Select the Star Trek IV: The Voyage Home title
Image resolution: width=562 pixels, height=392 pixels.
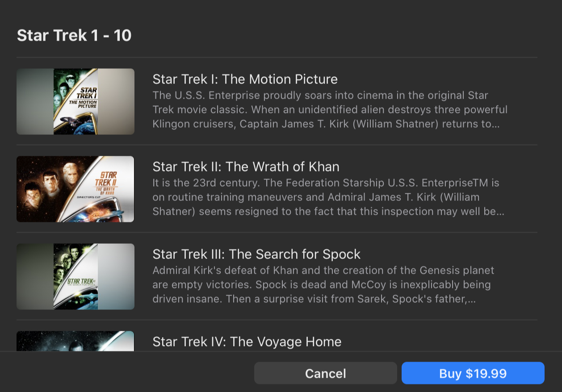[x=247, y=342]
